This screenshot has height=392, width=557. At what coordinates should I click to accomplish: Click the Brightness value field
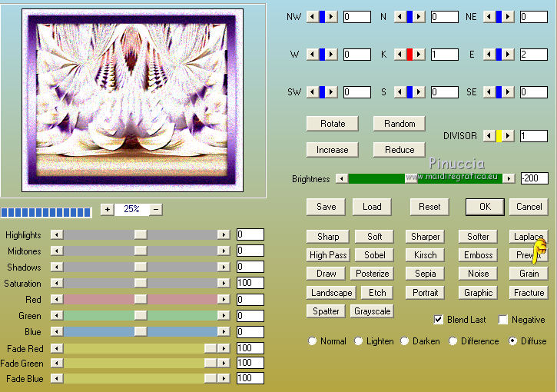(x=534, y=178)
